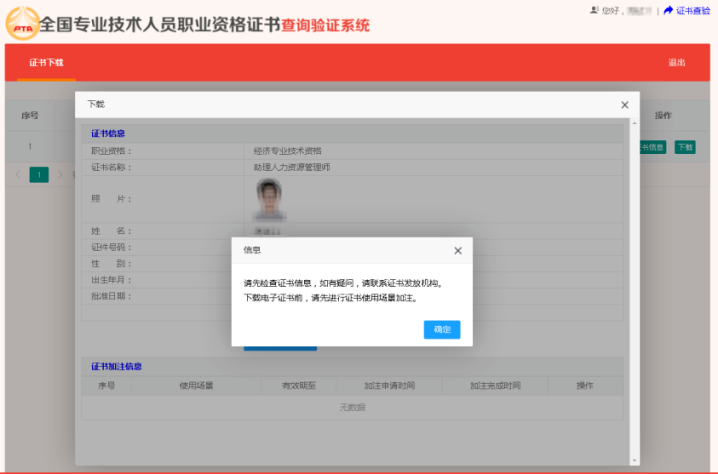Select page 1 in the pagination
Screen dimensions: 718x474
(39, 174)
